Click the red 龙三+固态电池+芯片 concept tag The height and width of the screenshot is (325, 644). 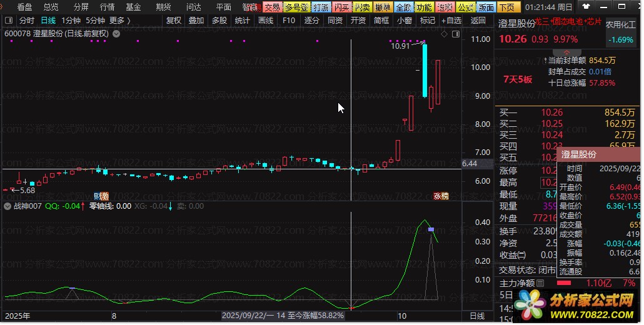[x=568, y=21]
